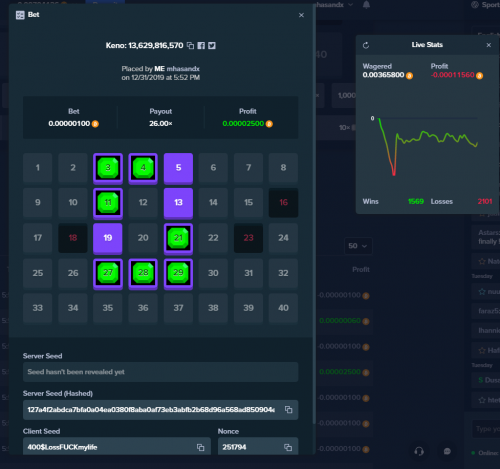Open the Sports menu item
Screen dimensions: 500x469
pos(486,5)
